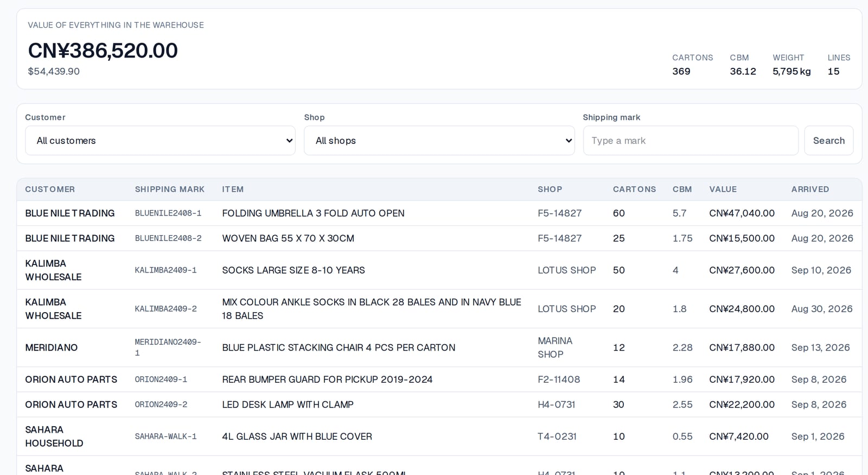Click value CN¥47,040.00

click(x=742, y=213)
